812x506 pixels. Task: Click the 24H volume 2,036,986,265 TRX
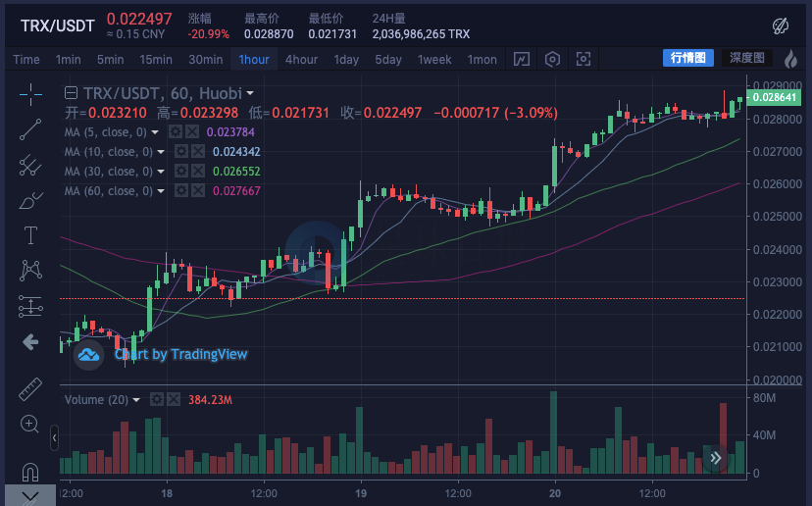click(x=421, y=34)
